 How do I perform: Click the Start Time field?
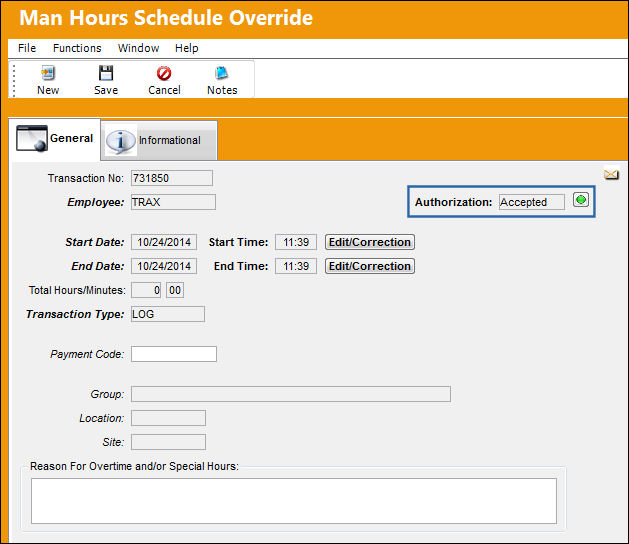[x=296, y=242]
